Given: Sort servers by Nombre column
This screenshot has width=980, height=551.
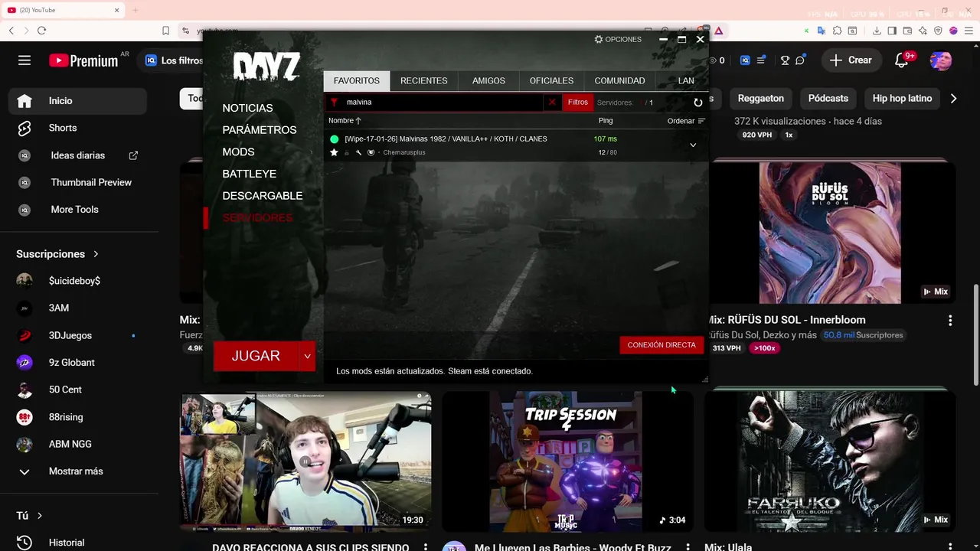Looking at the screenshot, I should click(345, 121).
